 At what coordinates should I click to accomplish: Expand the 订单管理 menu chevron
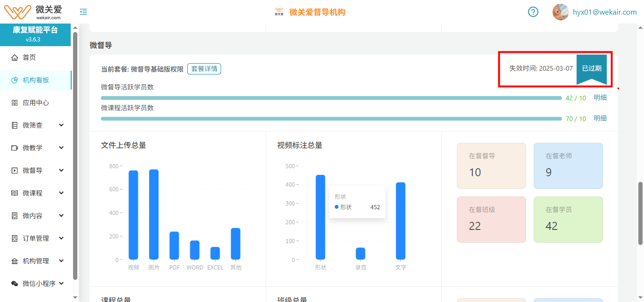[x=61, y=238]
